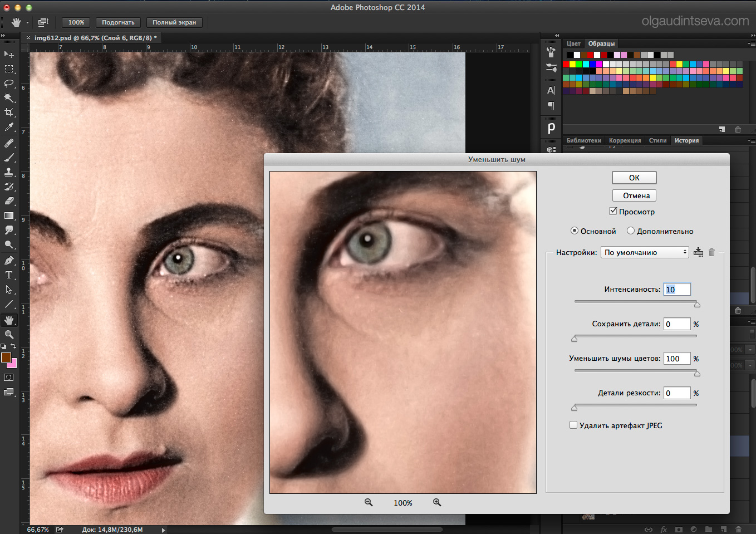Pick the Eyedropper tool
756x534 pixels.
(9, 128)
